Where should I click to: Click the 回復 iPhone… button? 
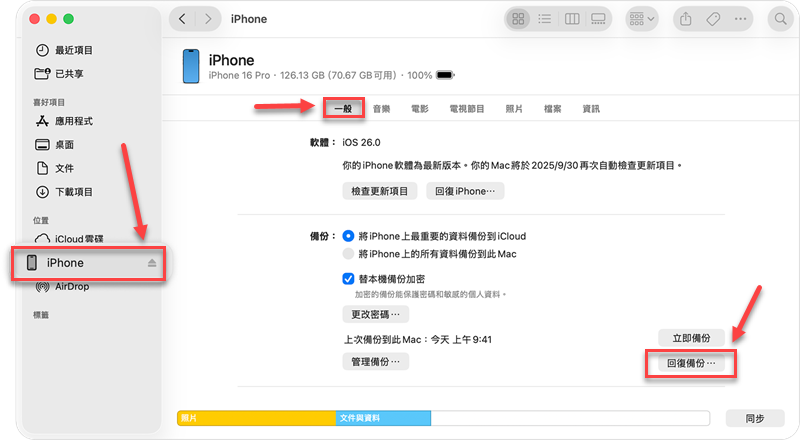465,191
